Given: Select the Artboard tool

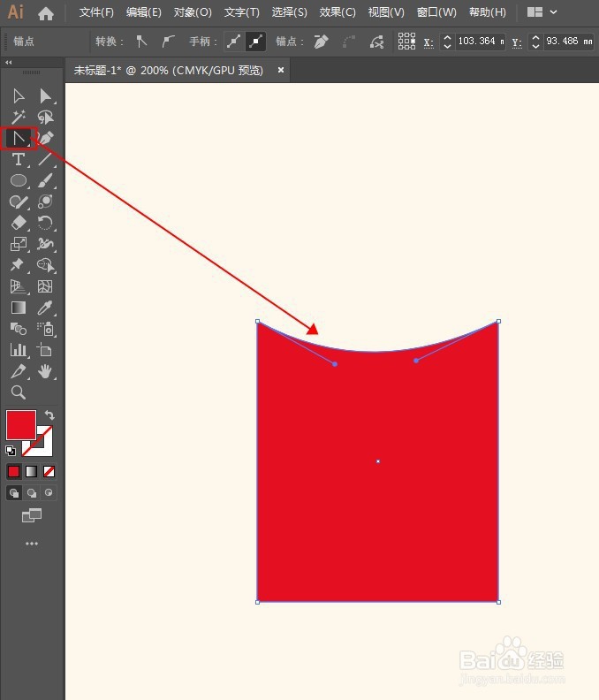Looking at the screenshot, I should [x=46, y=350].
